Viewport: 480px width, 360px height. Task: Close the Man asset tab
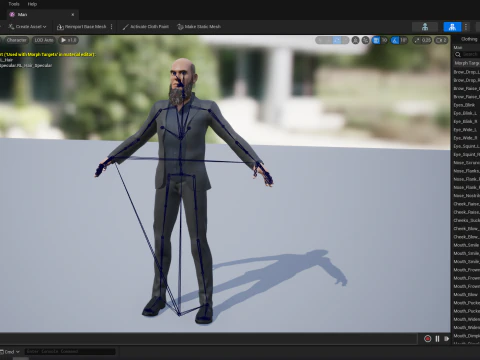[x=73, y=15]
